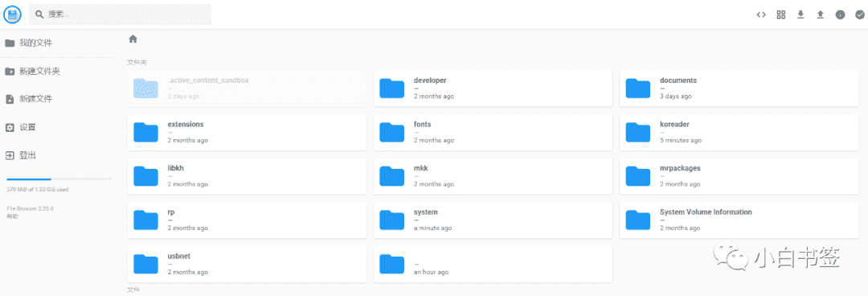Go to root via home icon
Screen dimensions: 868x296
133,39
